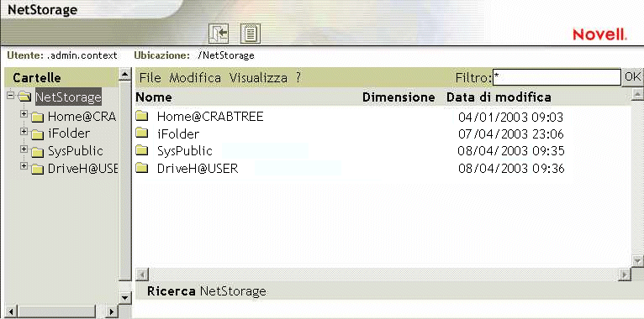Sort by Data di modifica header

(499, 97)
